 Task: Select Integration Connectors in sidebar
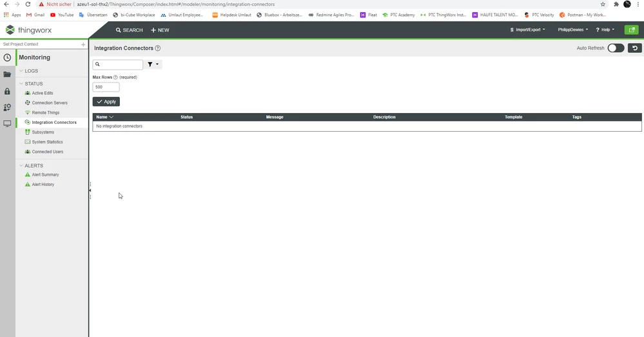pos(54,123)
